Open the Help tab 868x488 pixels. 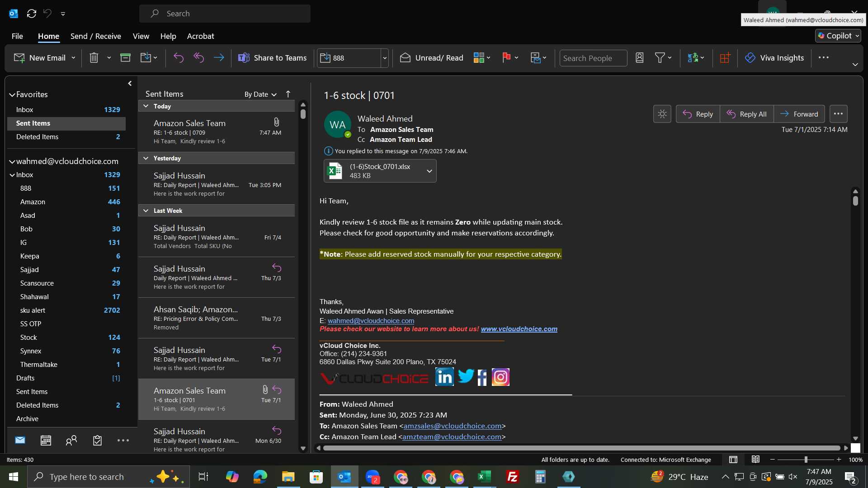pyautogui.click(x=168, y=36)
